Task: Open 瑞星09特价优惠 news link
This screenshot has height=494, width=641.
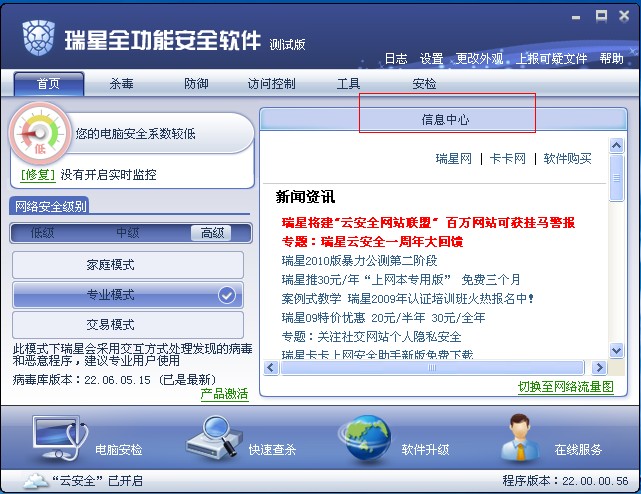Action: [x=383, y=318]
